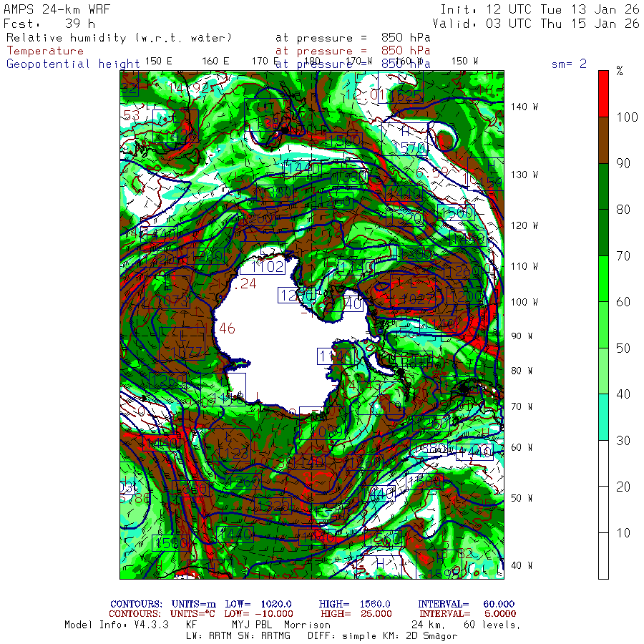Click the 'MYJ PBL' scheme text

tap(252, 625)
